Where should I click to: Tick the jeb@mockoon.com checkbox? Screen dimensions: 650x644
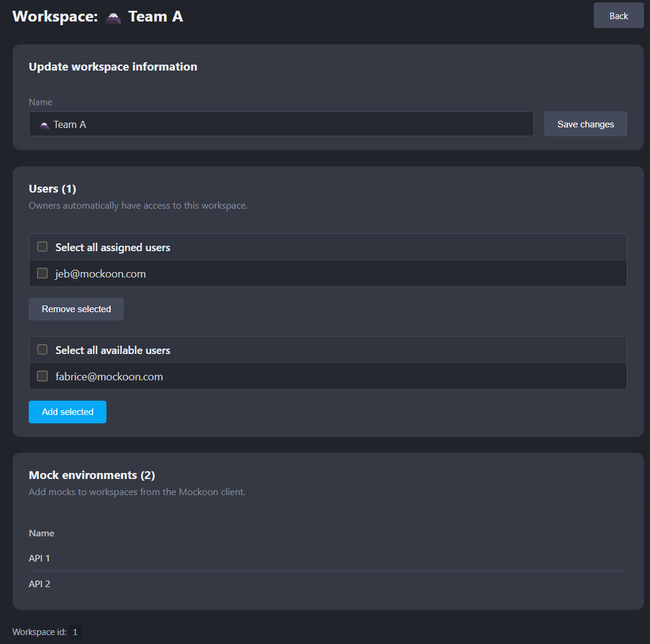tap(42, 273)
